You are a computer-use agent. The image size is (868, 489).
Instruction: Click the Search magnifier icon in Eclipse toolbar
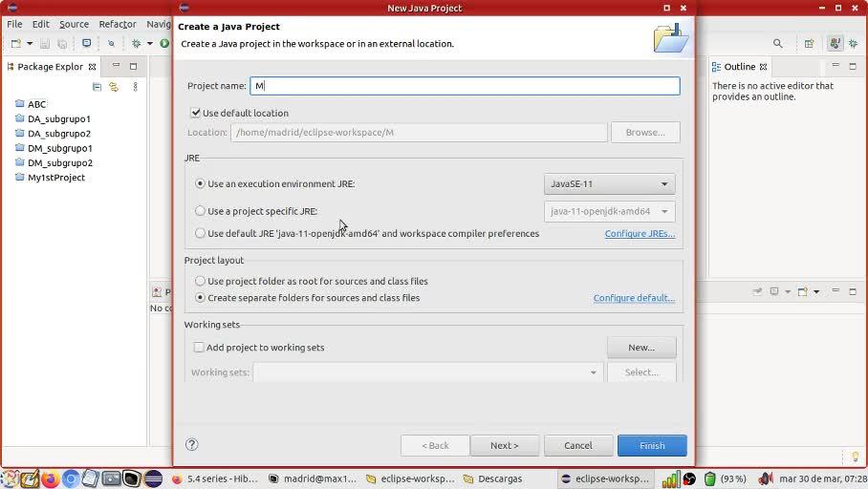pyautogui.click(x=778, y=43)
